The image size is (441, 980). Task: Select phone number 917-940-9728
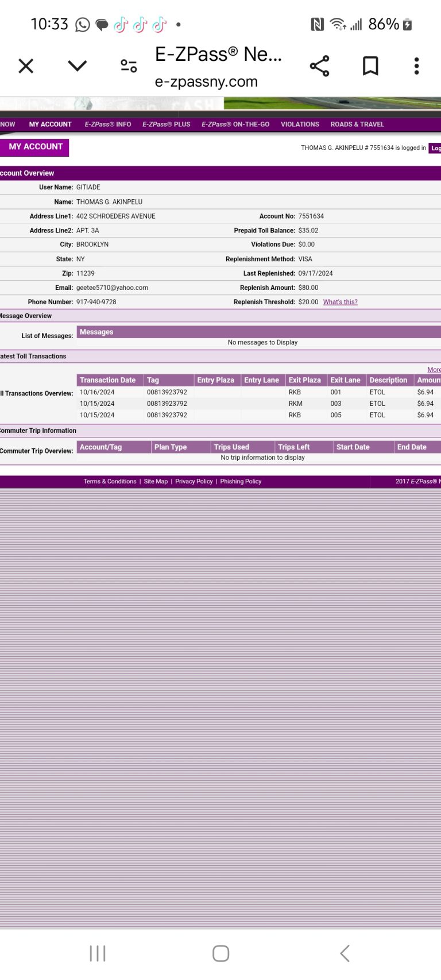(96, 302)
